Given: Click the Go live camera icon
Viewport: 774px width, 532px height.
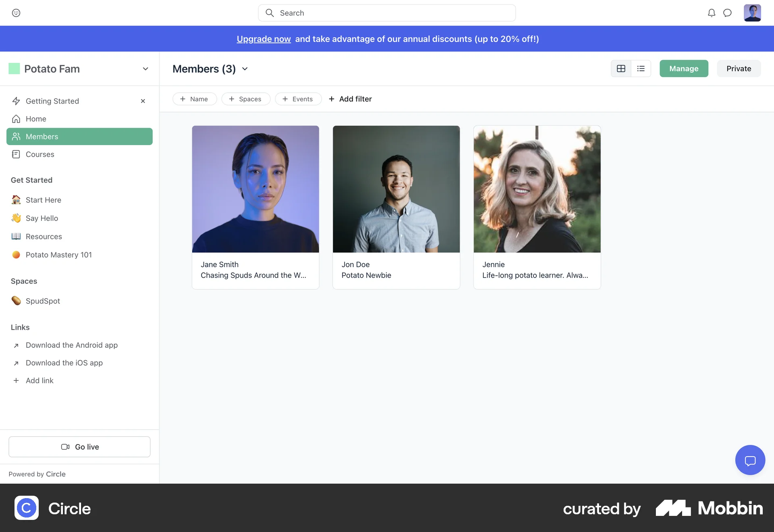Looking at the screenshot, I should [x=65, y=447].
